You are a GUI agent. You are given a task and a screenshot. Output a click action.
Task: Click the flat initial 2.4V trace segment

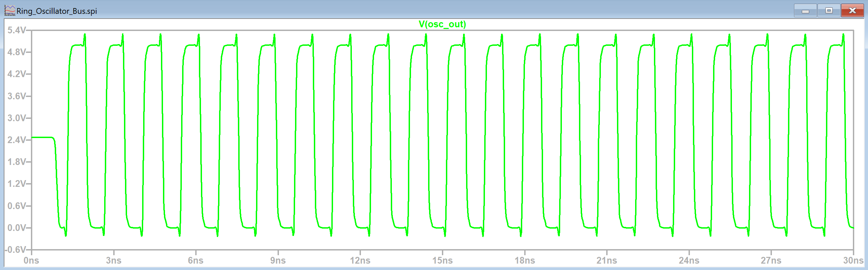tap(42, 137)
